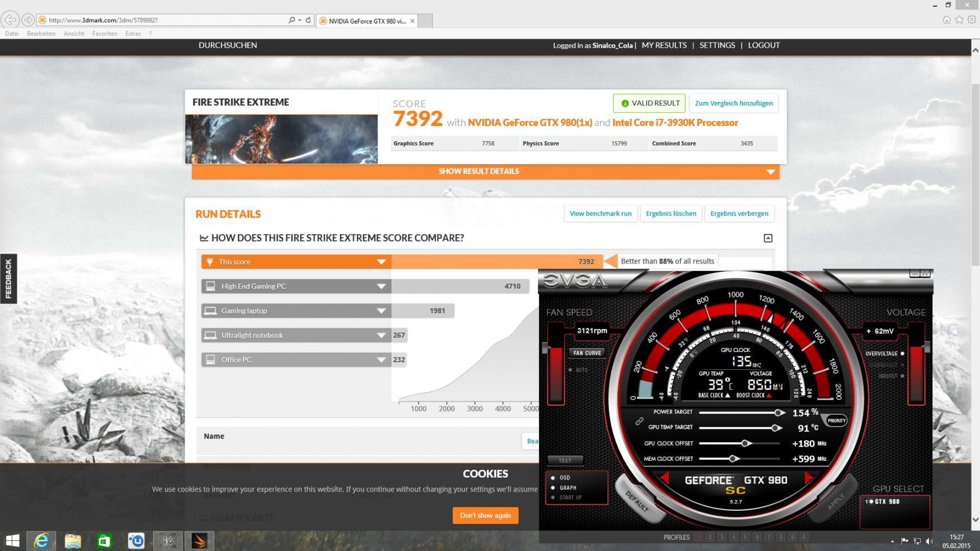
Task: Expand the Gaming laptop dropdown
Action: pos(381,311)
